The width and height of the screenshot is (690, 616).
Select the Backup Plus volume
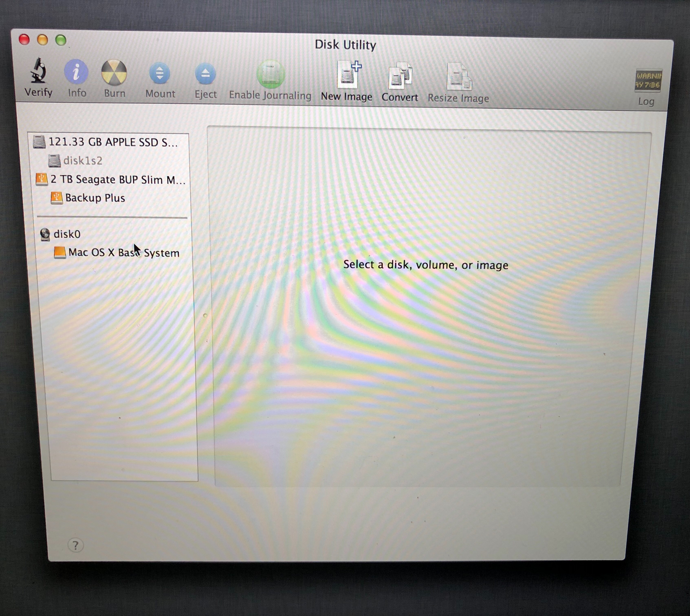[95, 198]
